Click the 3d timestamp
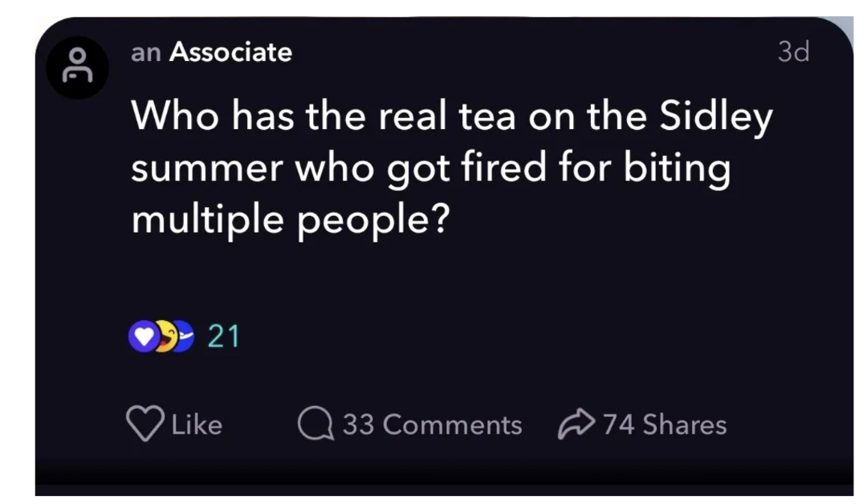The image size is (867, 504). 793,53
